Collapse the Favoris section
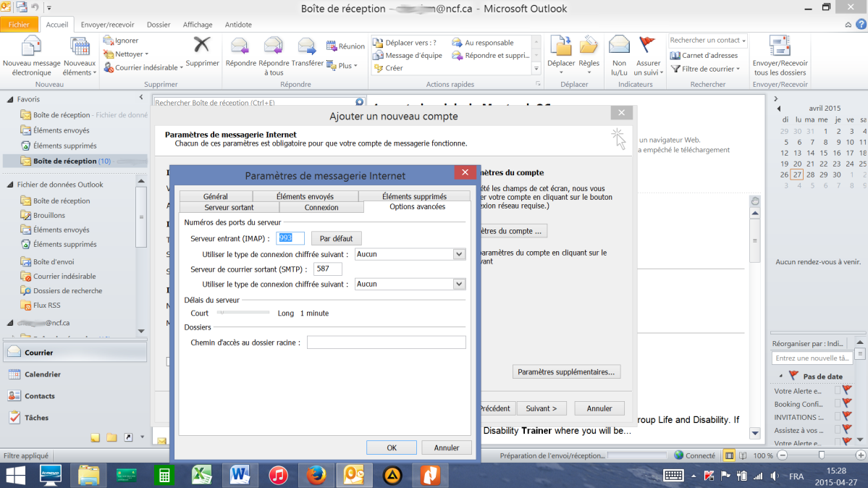Image resolution: width=868 pixels, height=488 pixels. 10,99
